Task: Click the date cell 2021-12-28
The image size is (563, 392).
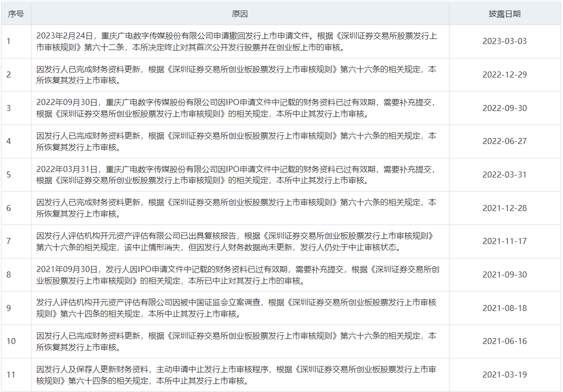Action: [504, 208]
